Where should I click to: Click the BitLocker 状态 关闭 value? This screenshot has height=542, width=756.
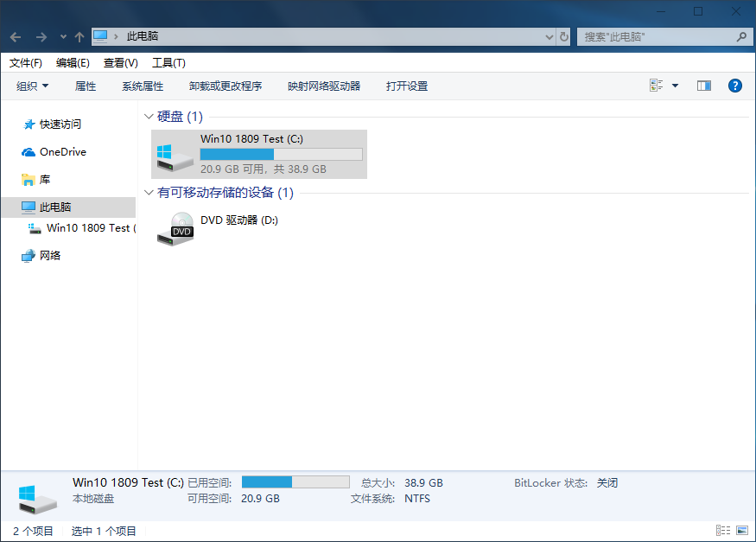607,482
